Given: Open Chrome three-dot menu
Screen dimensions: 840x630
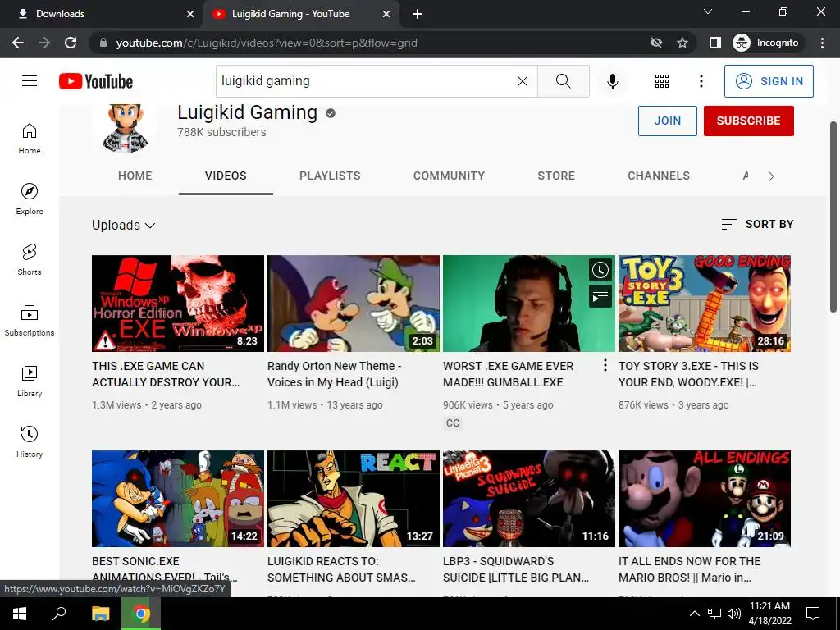Looking at the screenshot, I should click(x=822, y=43).
